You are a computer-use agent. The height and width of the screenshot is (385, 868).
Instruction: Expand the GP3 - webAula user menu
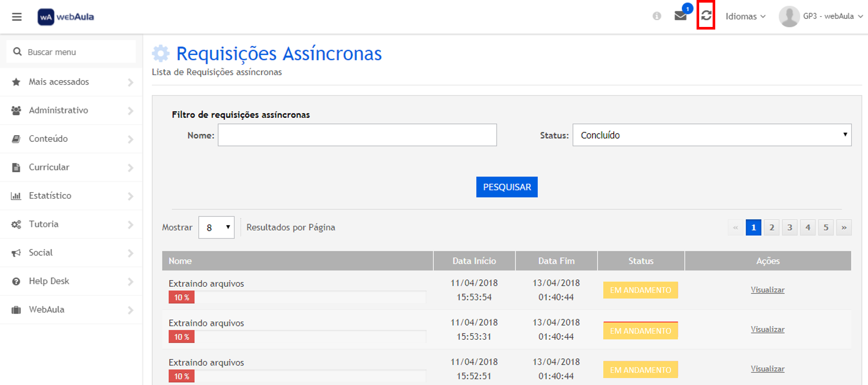[832, 16]
